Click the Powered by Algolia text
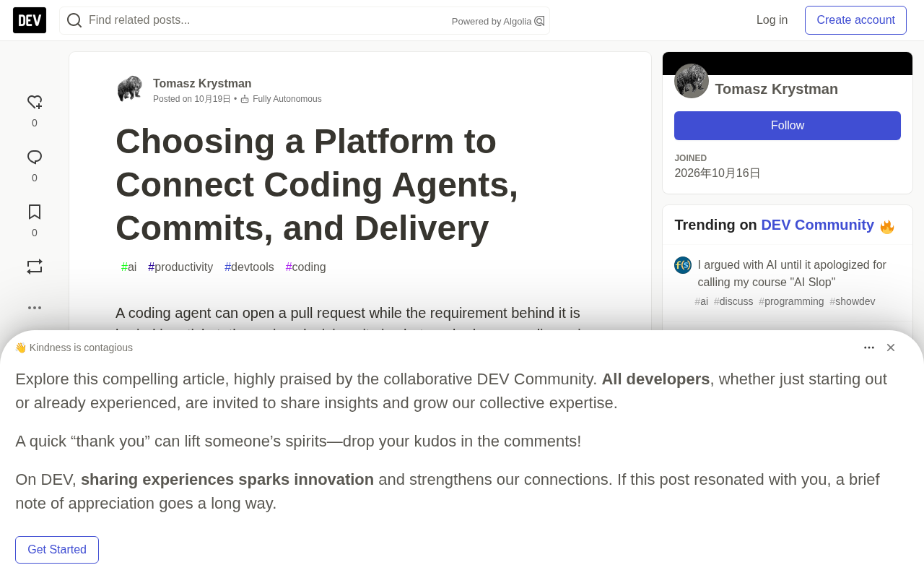 point(492,22)
